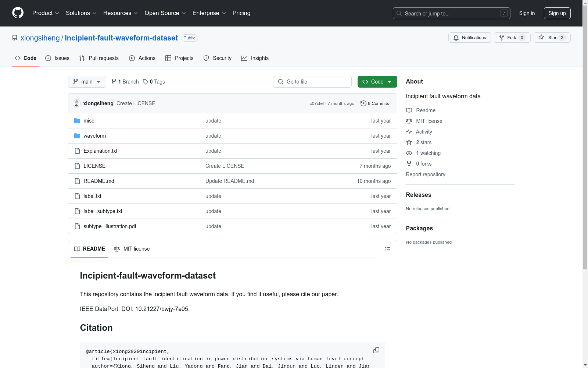Switch to the Code tab
The image size is (588, 368).
click(26, 58)
